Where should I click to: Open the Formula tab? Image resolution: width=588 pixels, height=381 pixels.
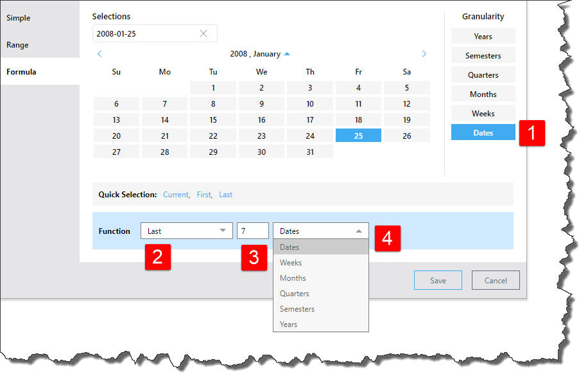[x=40, y=72]
